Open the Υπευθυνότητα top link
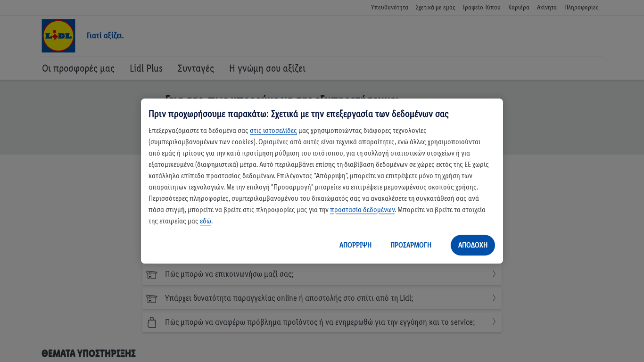This screenshot has height=362, width=644. click(389, 8)
